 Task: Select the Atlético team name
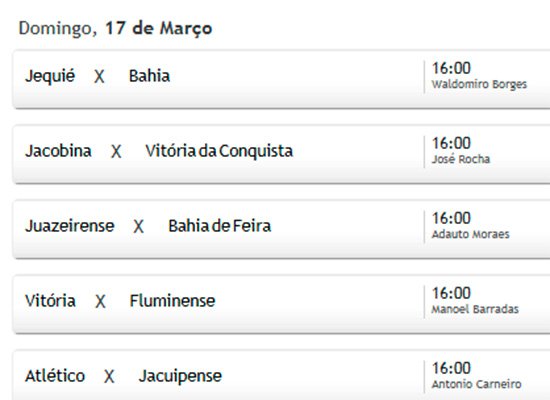coord(55,376)
